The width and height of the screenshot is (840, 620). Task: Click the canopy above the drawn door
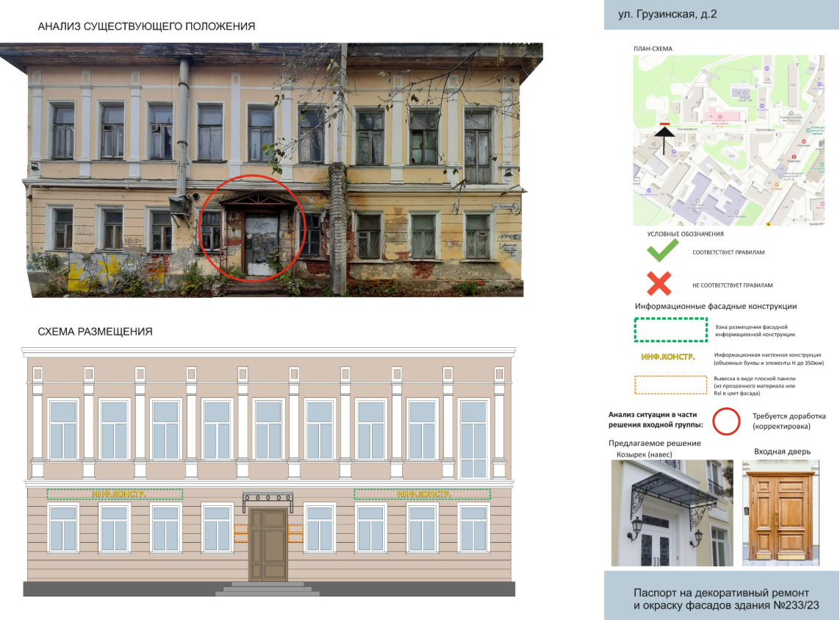click(x=268, y=499)
